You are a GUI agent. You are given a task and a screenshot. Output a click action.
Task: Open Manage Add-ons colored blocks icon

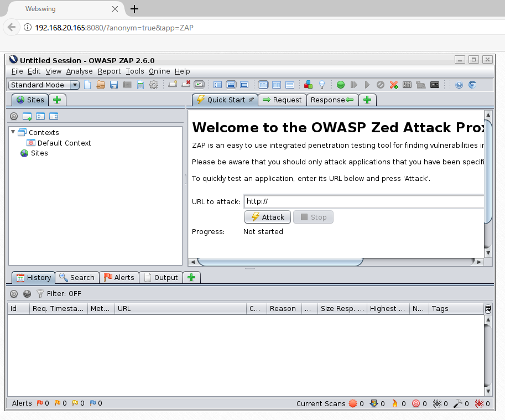coord(308,85)
